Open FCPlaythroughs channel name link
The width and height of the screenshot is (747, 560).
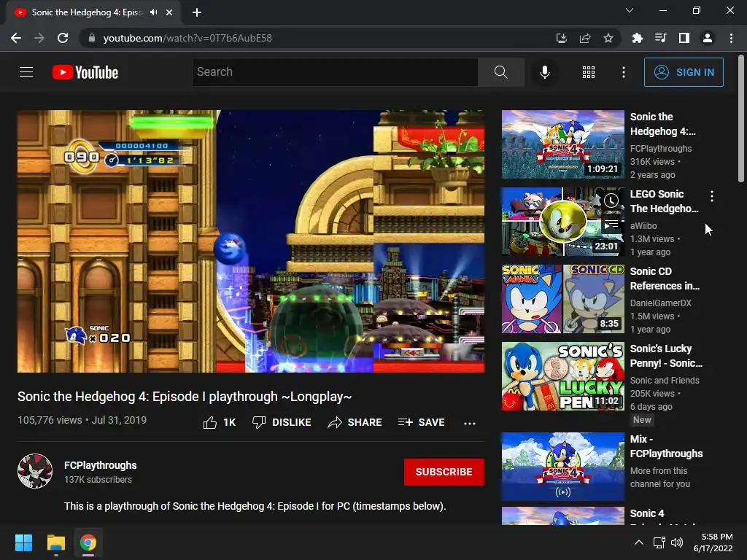tap(101, 465)
